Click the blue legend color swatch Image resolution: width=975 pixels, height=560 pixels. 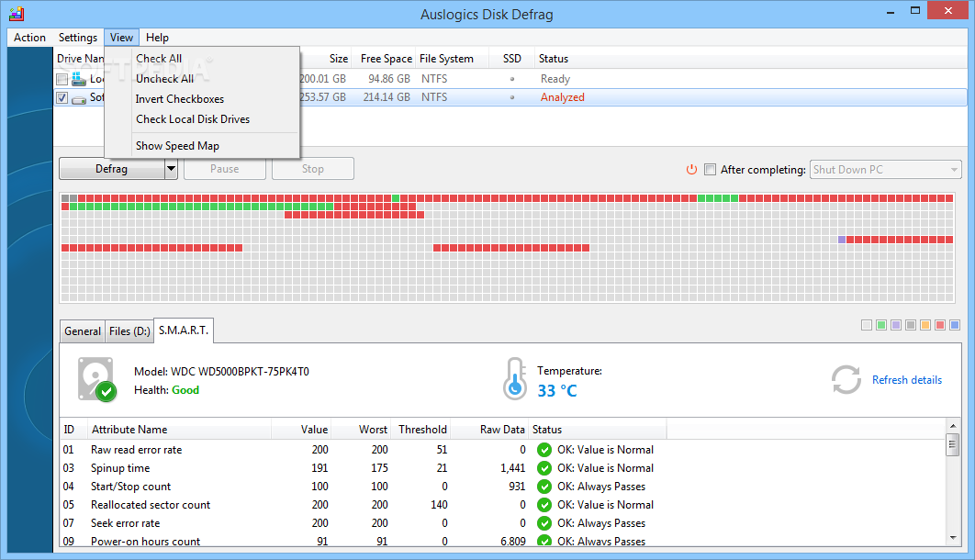(x=955, y=325)
